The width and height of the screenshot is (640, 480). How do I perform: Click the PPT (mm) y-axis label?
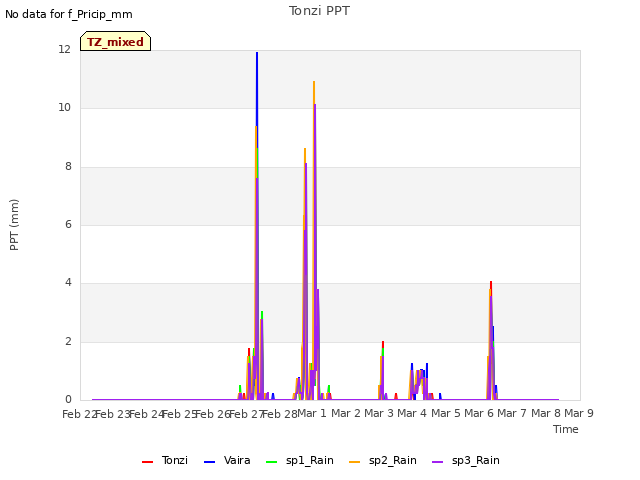pyautogui.click(x=14, y=224)
